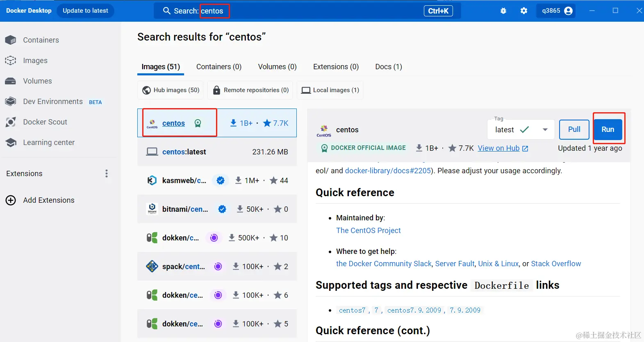This screenshot has width=644, height=342.
Task: Open the Learning center
Action: click(48, 143)
